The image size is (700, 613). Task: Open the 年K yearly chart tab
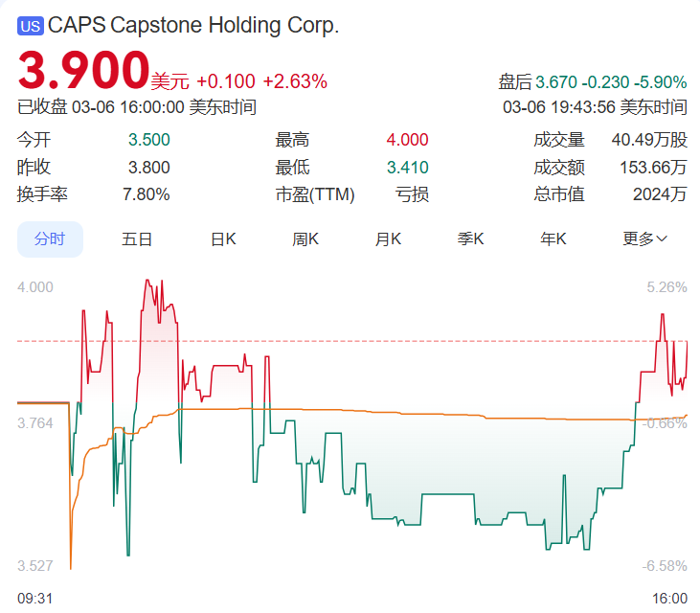553,239
